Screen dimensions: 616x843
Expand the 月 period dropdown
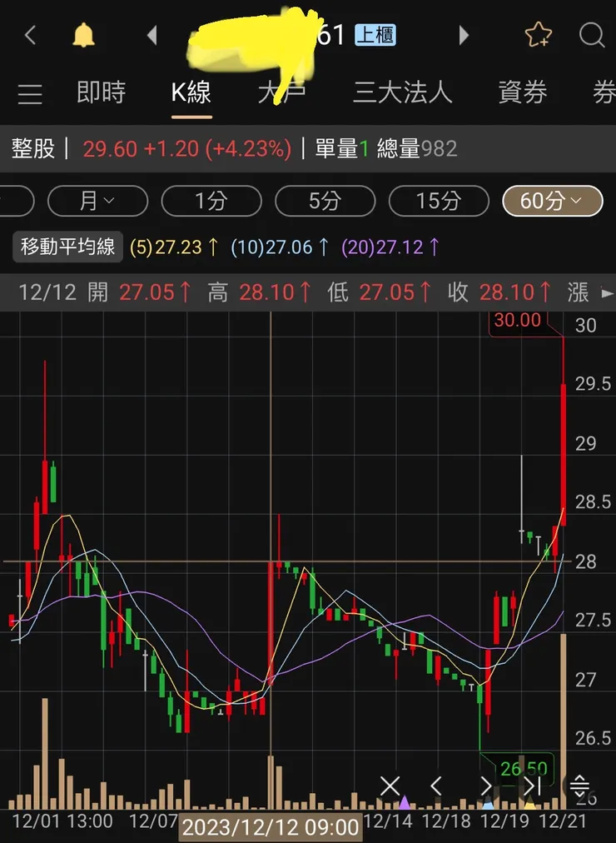97,201
